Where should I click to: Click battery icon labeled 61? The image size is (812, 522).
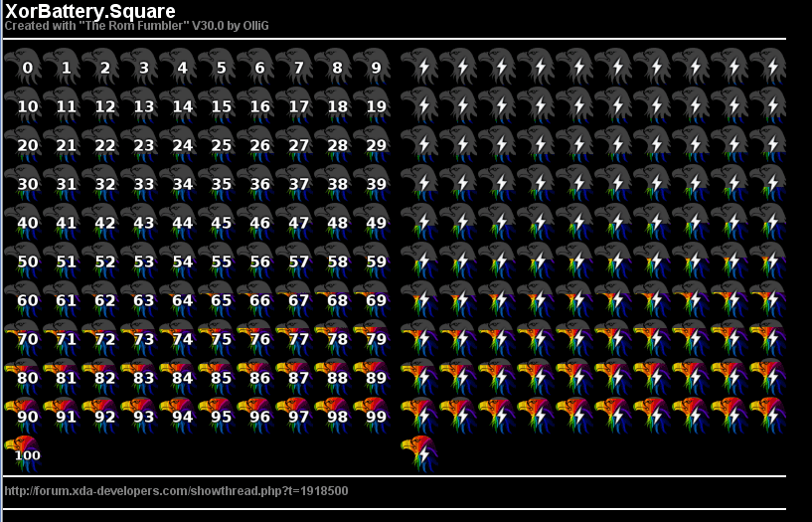pyautogui.click(x=63, y=299)
